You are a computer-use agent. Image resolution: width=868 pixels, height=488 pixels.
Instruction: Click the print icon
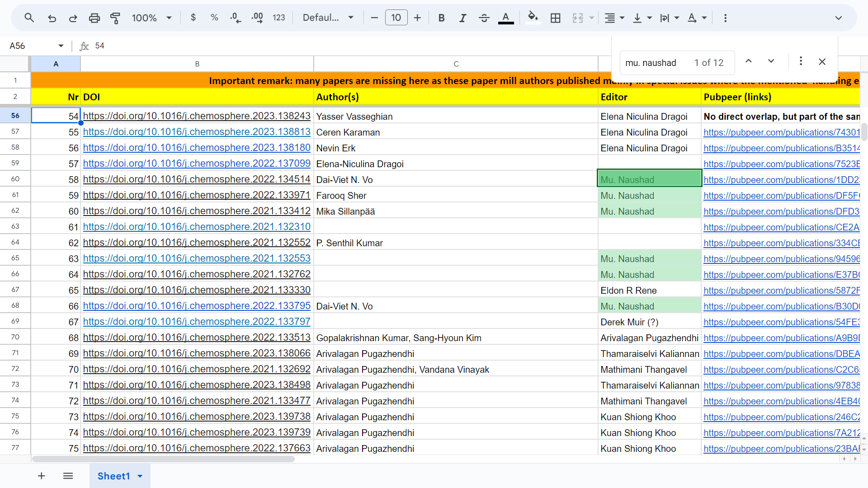pos(94,18)
